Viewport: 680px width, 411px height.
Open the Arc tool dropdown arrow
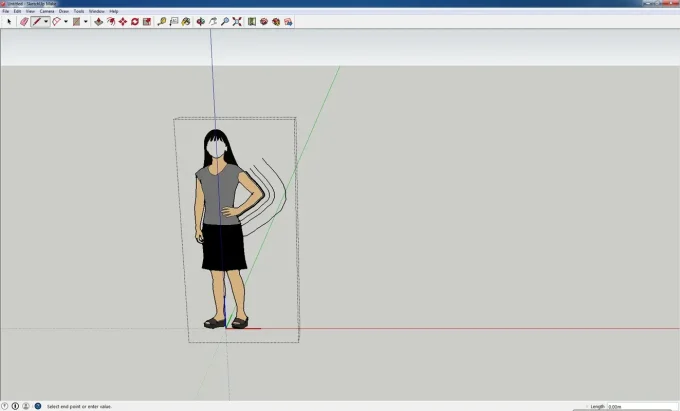coord(66,21)
